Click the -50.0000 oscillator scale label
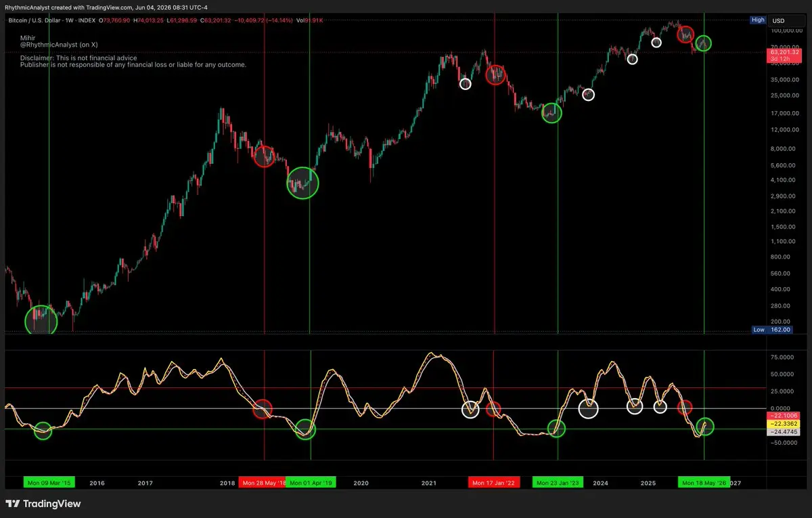812x518 pixels. tap(786, 443)
